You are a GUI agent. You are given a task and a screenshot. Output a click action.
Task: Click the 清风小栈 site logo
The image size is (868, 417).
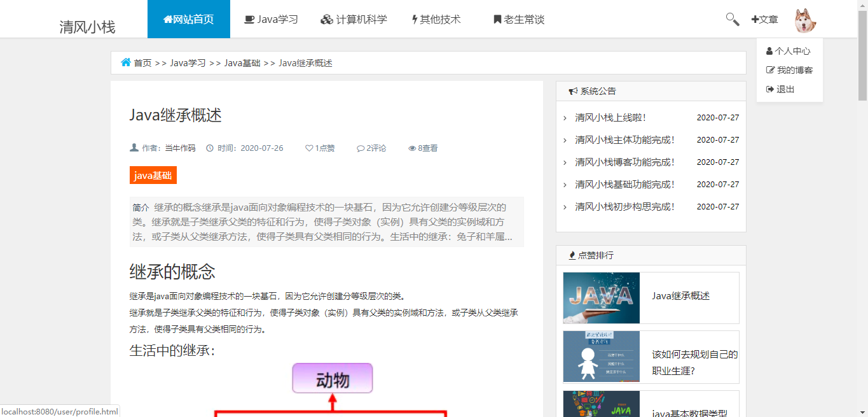click(x=87, y=27)
